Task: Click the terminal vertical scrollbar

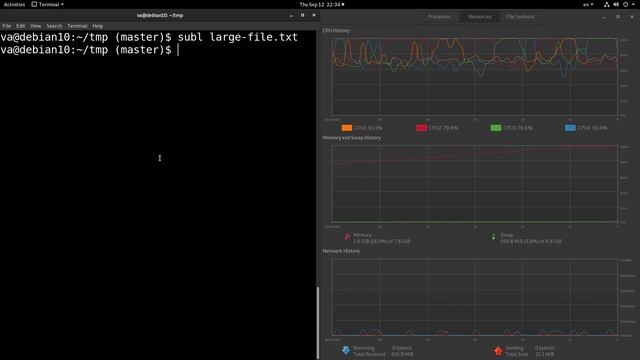Action: tap(318, 322)
